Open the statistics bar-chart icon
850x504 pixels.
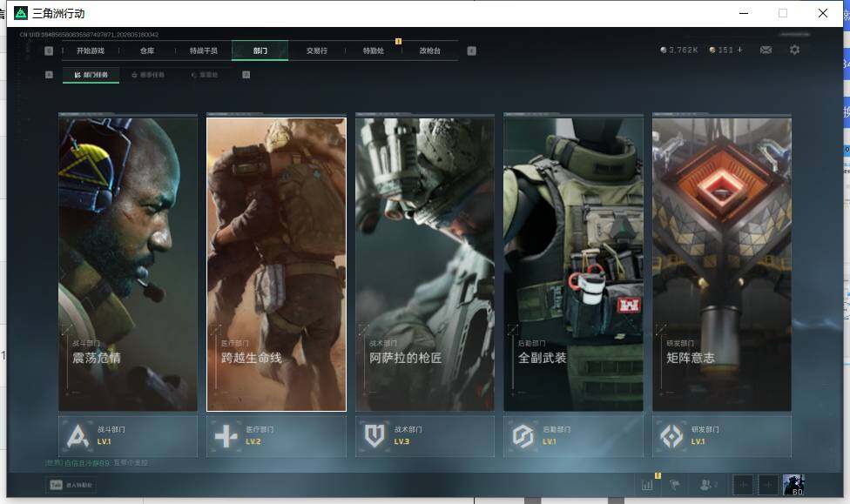pos(647,485)
